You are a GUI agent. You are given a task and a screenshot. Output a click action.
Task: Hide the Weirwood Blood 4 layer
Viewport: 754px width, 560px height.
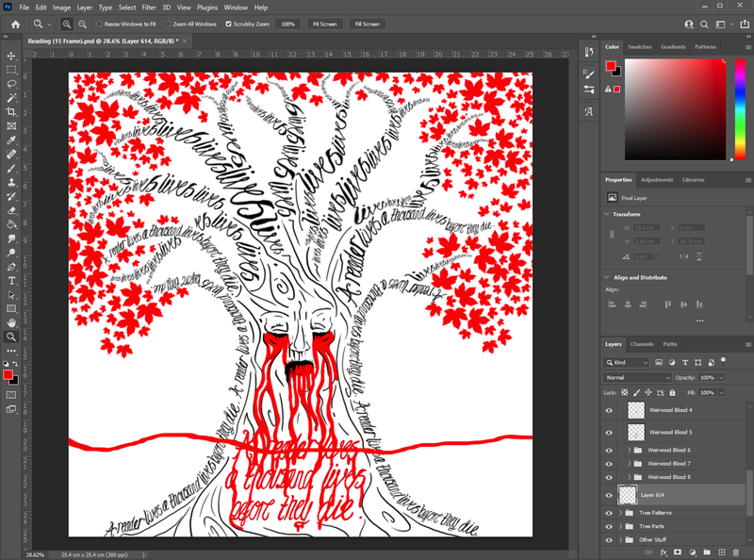click(609, 411)
